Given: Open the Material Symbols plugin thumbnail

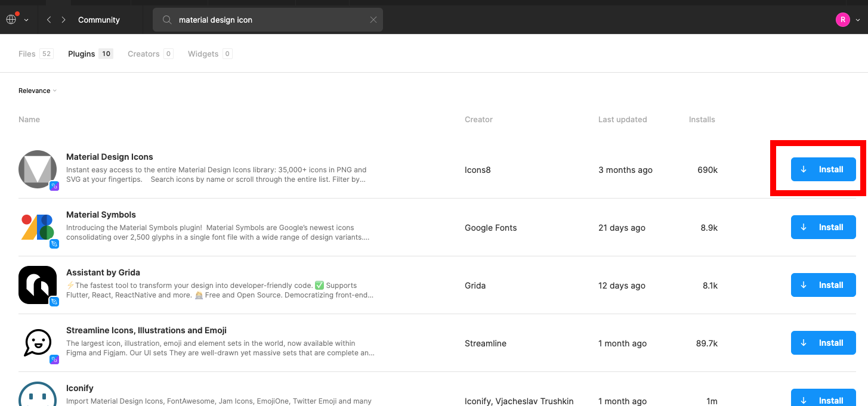Looking at the screenshot, I should pyautogui.click(x=38, y=227).
